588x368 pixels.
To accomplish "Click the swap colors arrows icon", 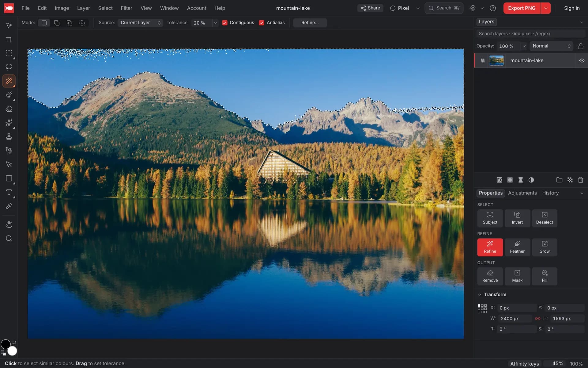I will 14,342.
